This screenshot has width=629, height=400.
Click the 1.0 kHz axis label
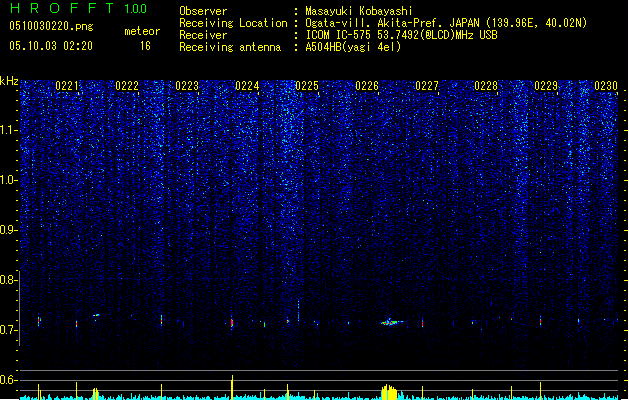coord(8,180)
